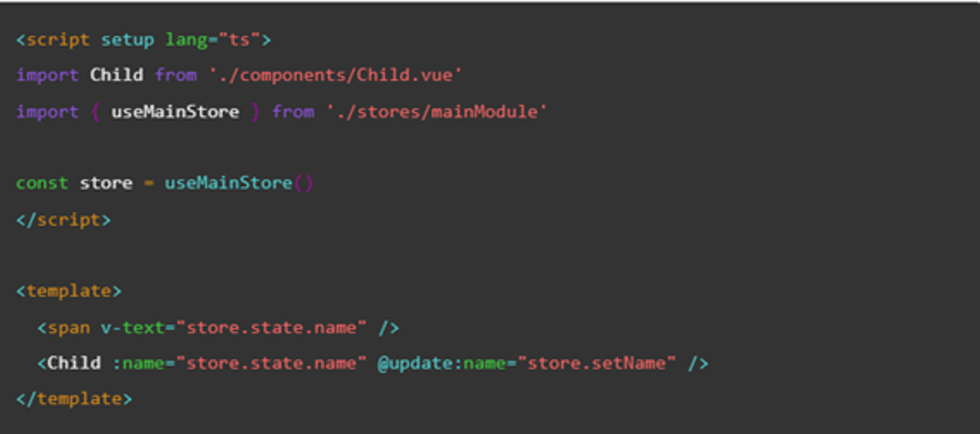Click the v-text directive attribute
Image resolution: width=980 pixels, height=434 pixels.
point(132,328)
